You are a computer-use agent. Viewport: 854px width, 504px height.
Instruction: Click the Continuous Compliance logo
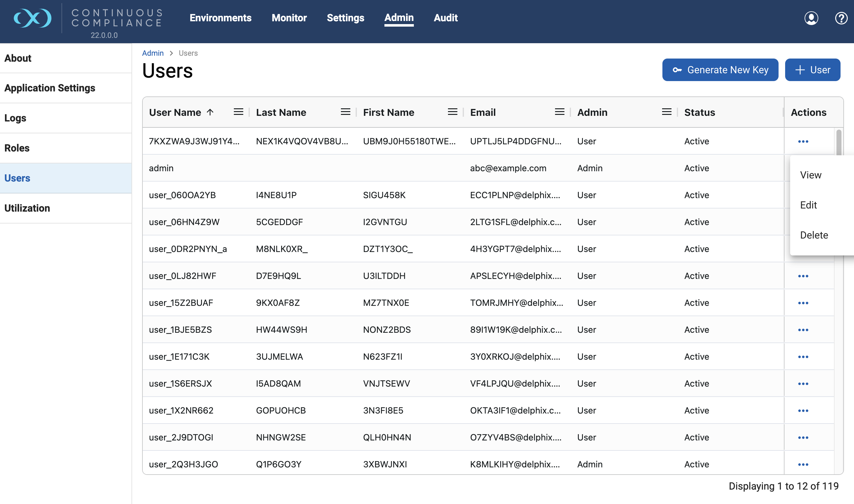pyautogui.click(x=33, y=18)
